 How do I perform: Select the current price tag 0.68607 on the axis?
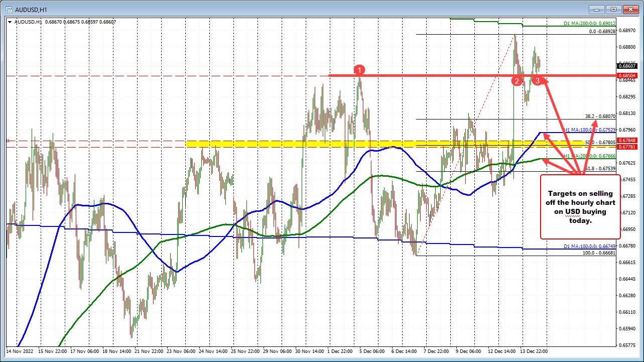627,66
